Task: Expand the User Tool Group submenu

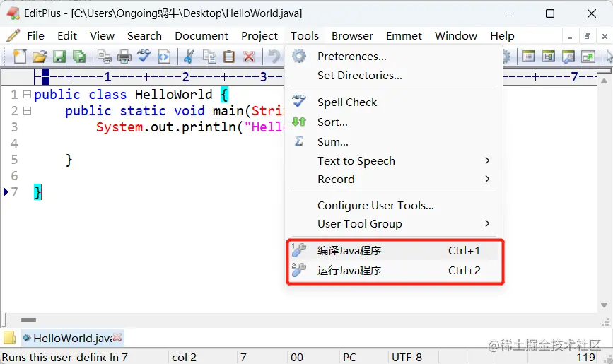Action: point(486,223)
